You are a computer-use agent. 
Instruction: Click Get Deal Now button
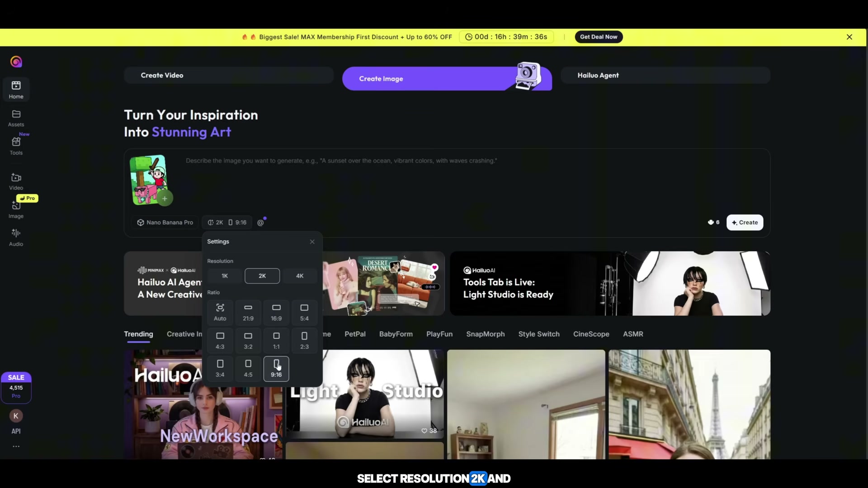pyautogui.click(x=599, y=37)
